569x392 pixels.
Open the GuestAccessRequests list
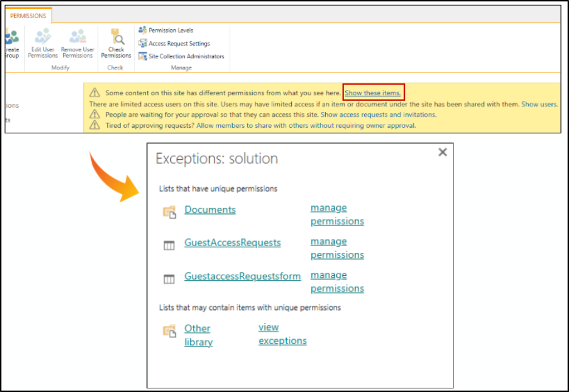[x=232, y=242]
